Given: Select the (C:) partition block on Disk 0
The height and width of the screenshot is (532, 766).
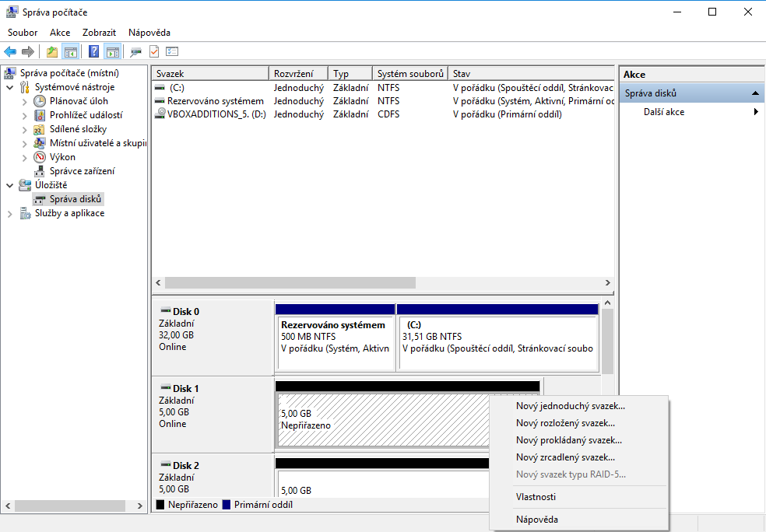Looking at the screenshot, I should point(497,337).
